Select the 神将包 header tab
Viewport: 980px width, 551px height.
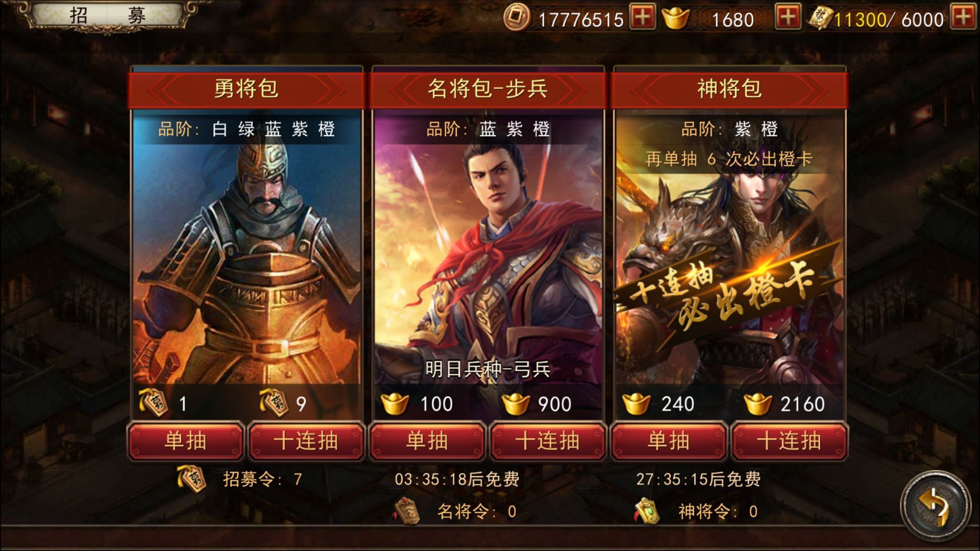click(x=729, y=89)
